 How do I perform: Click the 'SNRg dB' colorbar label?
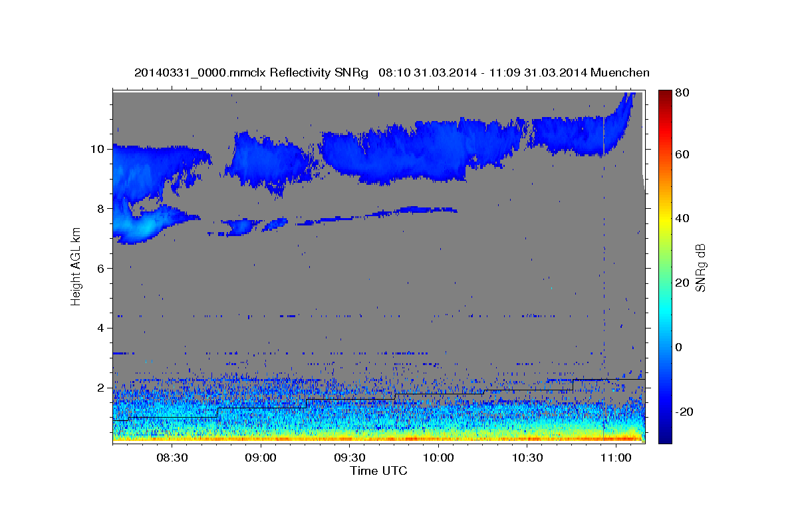(x=700, y=267)
